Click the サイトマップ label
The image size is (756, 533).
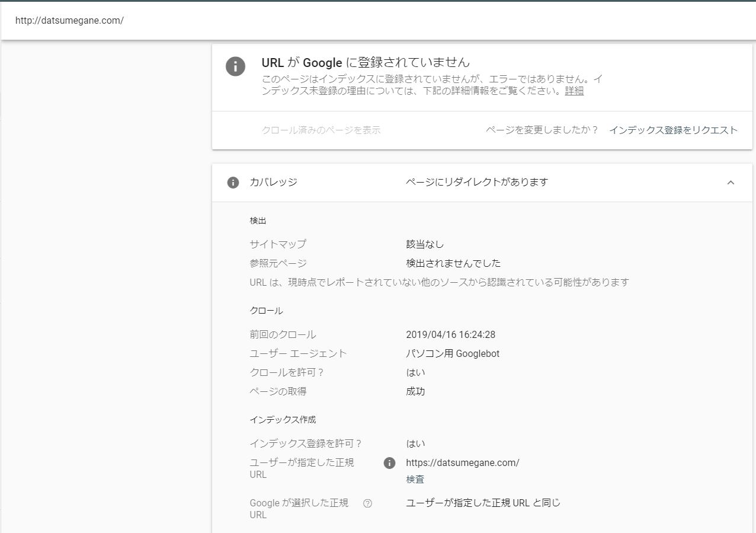[278, 244]
